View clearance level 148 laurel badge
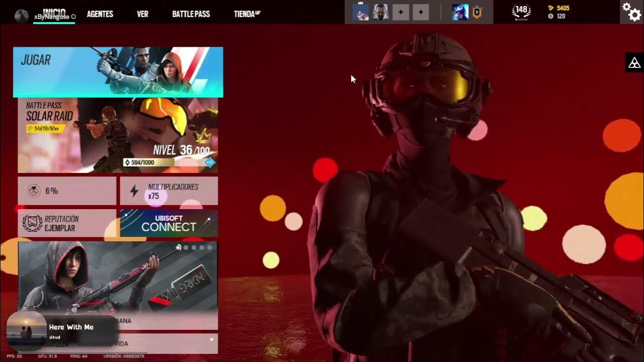Screen dimensions: 644x362 click(522, 10)
